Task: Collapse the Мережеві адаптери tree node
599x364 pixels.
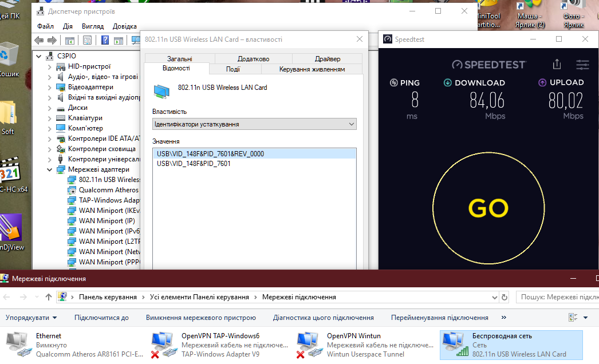Action: 50,169
